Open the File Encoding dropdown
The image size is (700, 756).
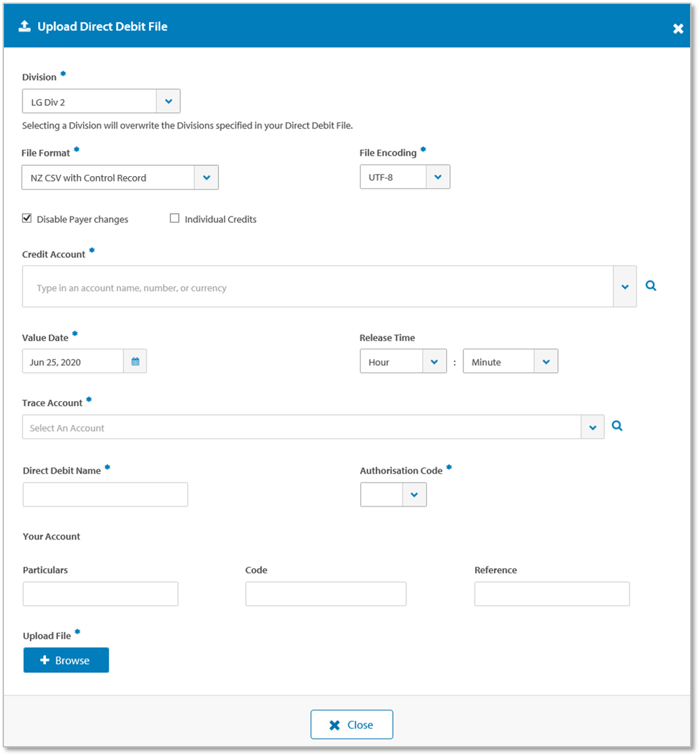438,177
